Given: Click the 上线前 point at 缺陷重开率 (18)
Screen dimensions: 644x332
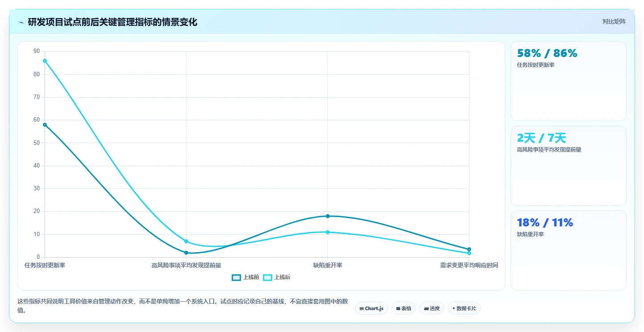Looking at the screenshot, I should 327,216.
